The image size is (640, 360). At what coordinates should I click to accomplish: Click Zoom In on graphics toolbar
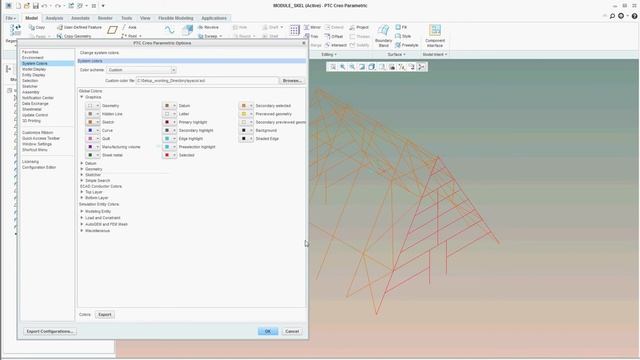342,67
